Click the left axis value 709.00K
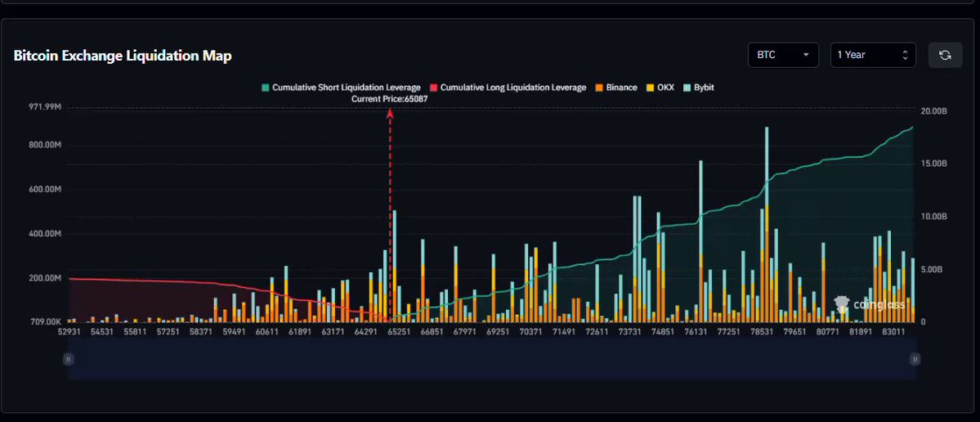The width and height of the screenshot is (980, 422). coord(45,322)
